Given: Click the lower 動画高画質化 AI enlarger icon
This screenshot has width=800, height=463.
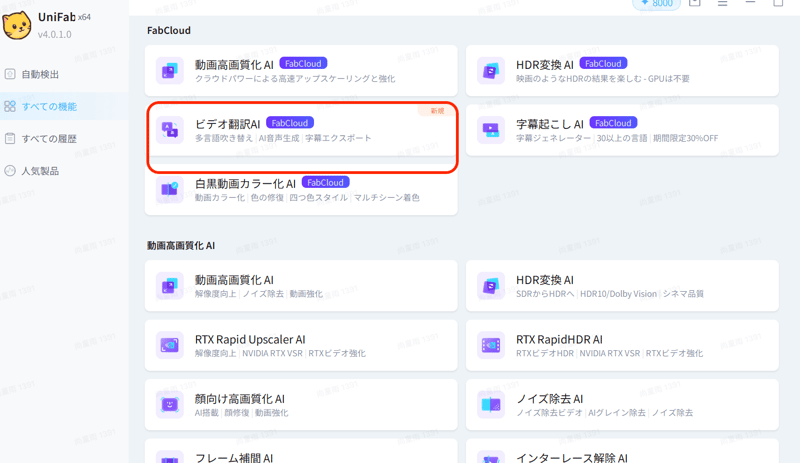Looking at the screenshot, I should [169, 286].
